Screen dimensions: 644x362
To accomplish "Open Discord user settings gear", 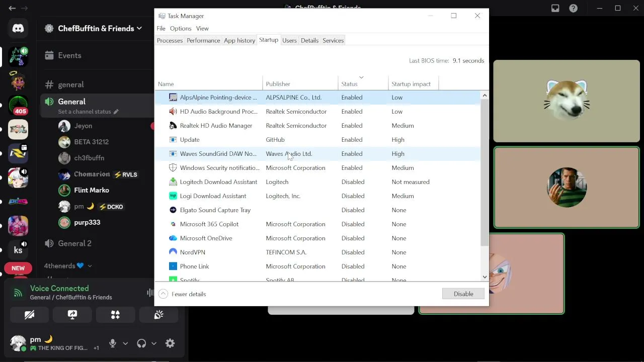I will tap(170, 343).
